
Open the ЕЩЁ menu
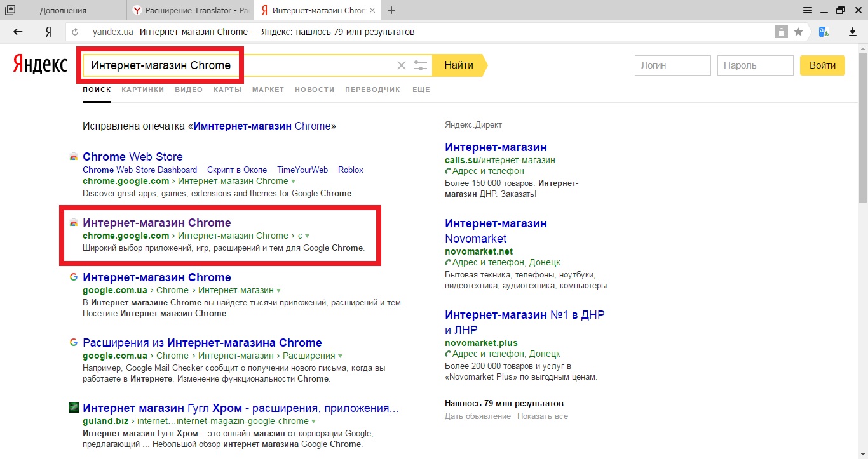(421, 90)
